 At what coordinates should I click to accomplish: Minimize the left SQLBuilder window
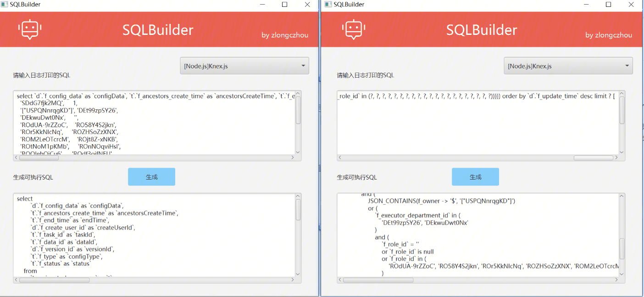(x=262, y=5)
